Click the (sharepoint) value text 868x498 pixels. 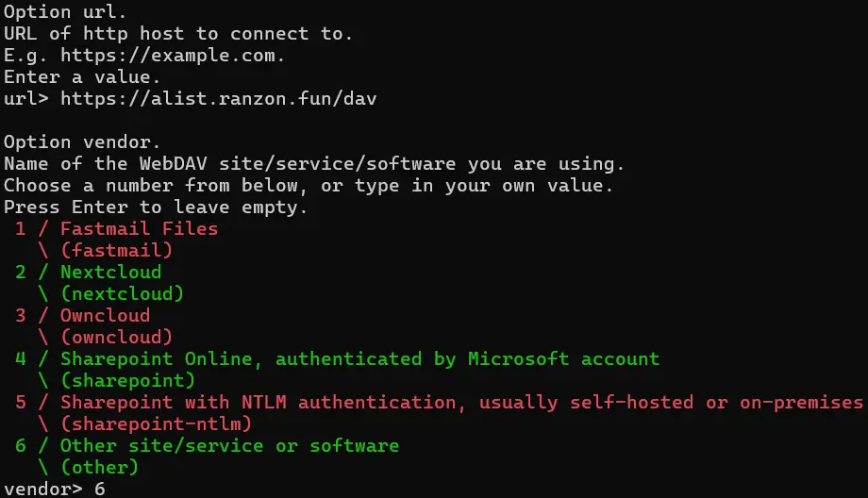pyautogui.click(x=127, y=380)
